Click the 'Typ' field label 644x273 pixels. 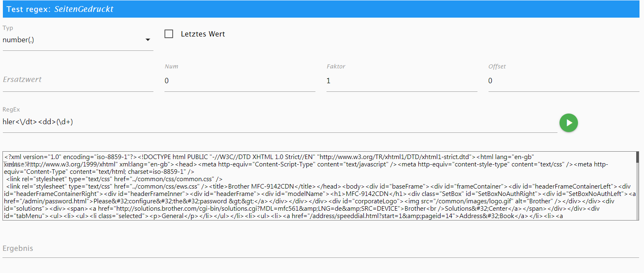pos(8,28)
